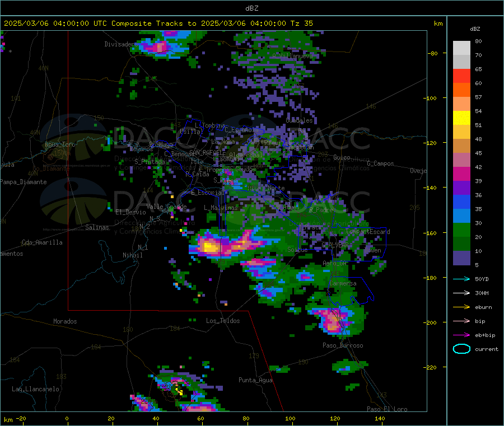Viewport: 504px width, 426px height.
Task: Pick the slate purple 5-10 dBZ swatch
Action: (x=461, y=258)
